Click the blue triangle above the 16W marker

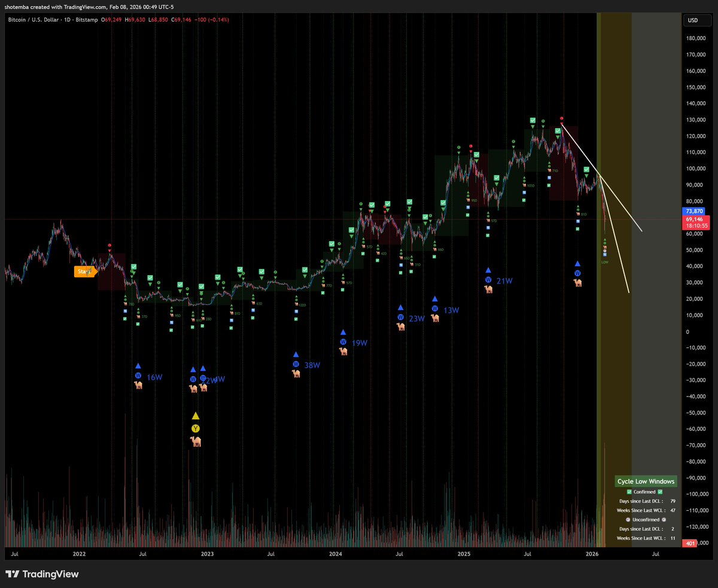click(x=138, y=366)
